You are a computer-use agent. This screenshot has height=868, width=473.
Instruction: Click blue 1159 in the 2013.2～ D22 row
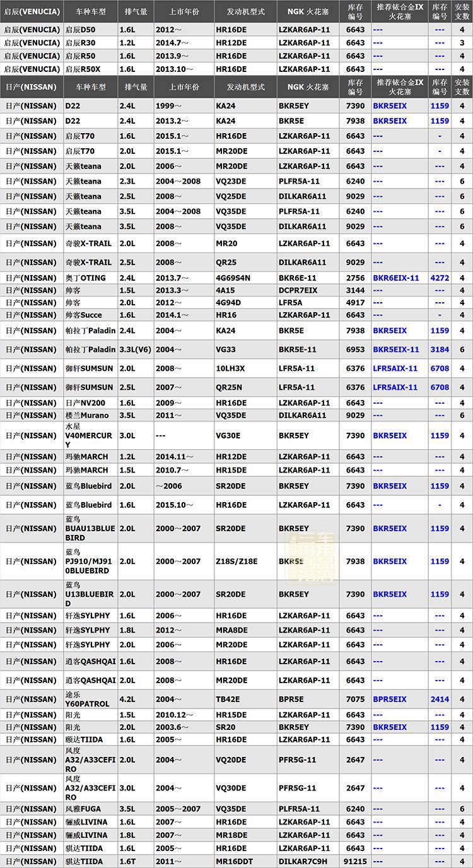[x=440, y=121]
